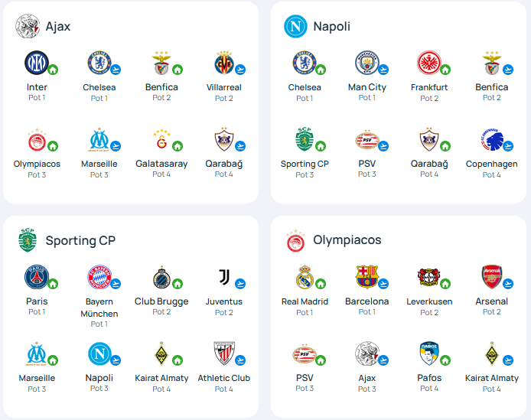531x420 pixels.
Task: Click PSV crest in Napoli card
Action: point(367,139)
